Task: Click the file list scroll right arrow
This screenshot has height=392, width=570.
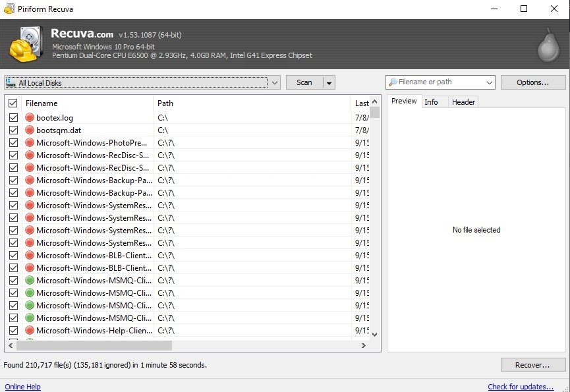Action: [364, 345]
